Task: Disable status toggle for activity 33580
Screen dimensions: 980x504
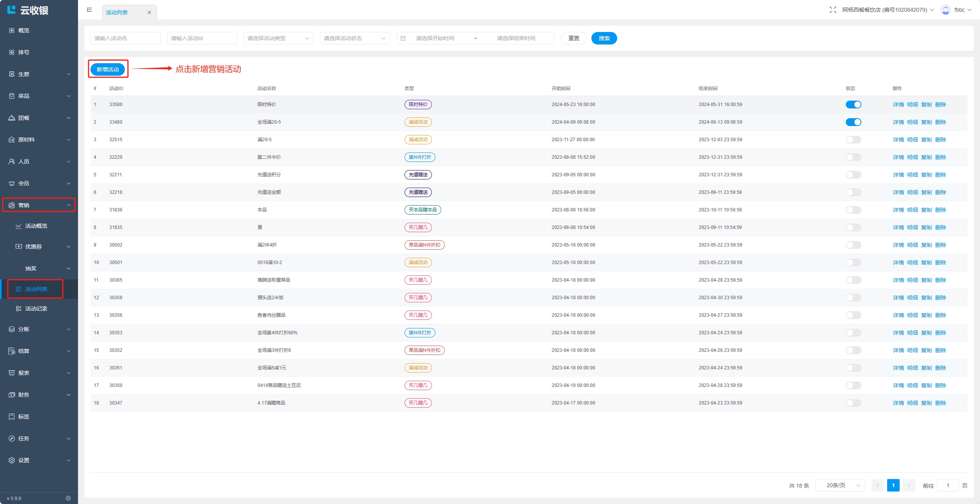Action: 853,105
